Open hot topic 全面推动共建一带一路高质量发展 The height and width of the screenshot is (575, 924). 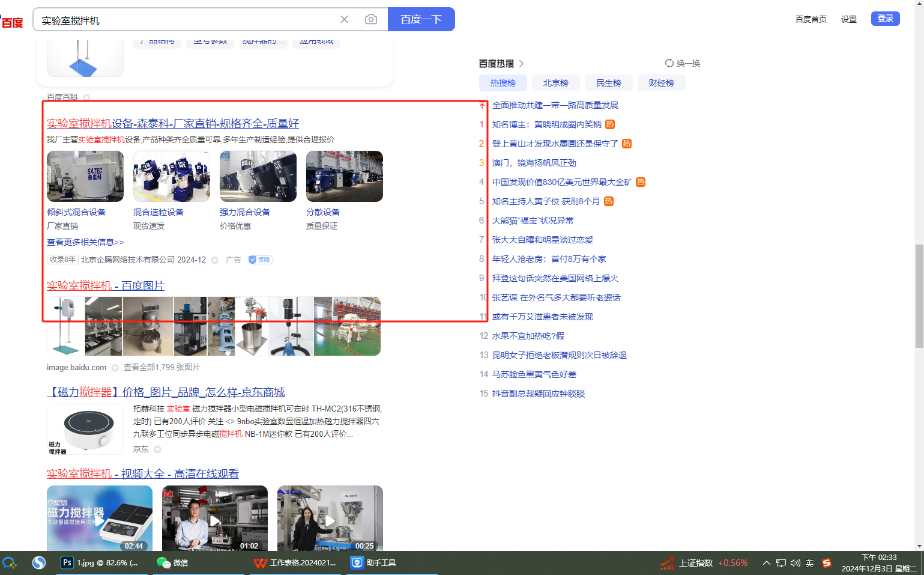[x=555, y=105]
